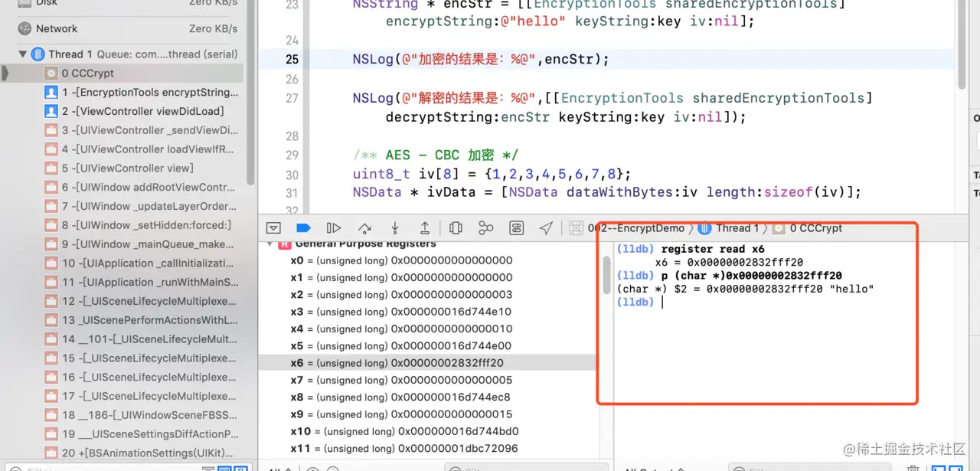Click the Network gauge icon
980x471 pixels.
(x=23, y=29)
